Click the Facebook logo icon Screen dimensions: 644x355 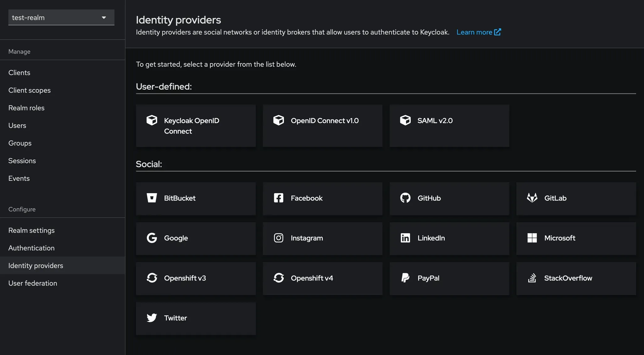click(x=279, y=198)
